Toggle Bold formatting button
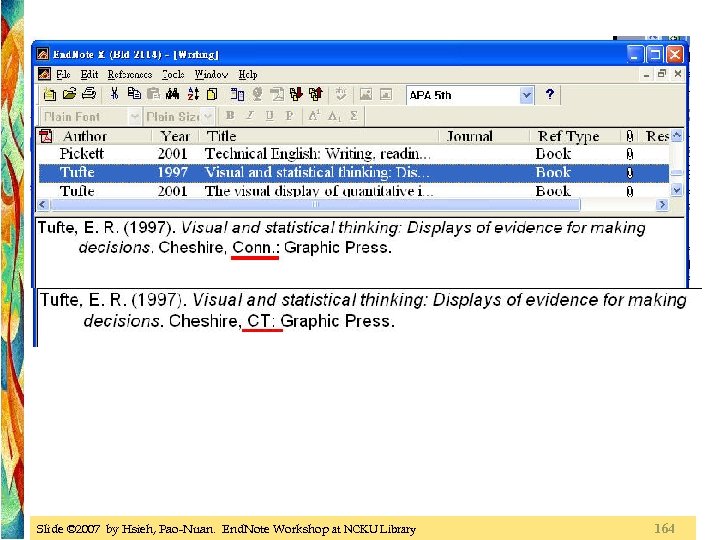Image resolution: width=720 pixels, height=540 pixels. 230,116
